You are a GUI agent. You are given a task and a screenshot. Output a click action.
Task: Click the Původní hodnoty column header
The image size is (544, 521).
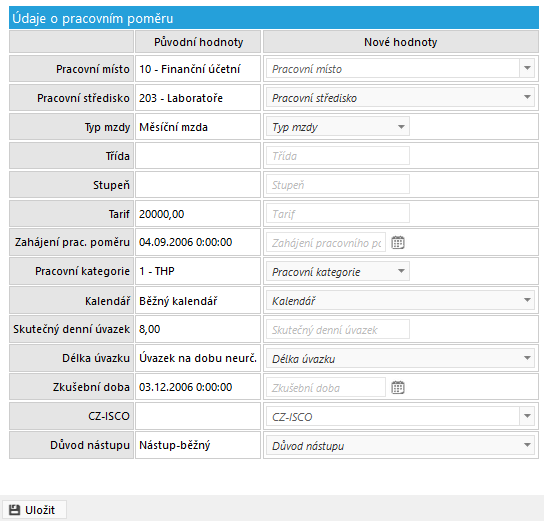[198, 42]
